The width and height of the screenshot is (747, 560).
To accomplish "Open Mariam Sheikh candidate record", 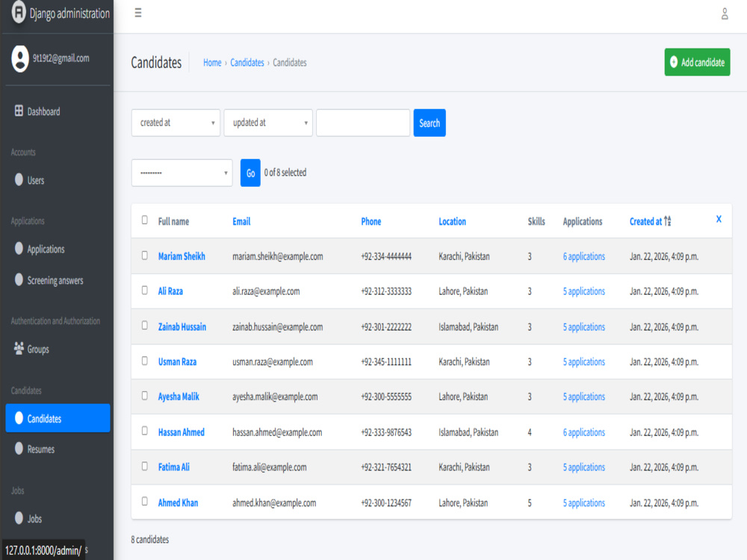I will (182, 256).
